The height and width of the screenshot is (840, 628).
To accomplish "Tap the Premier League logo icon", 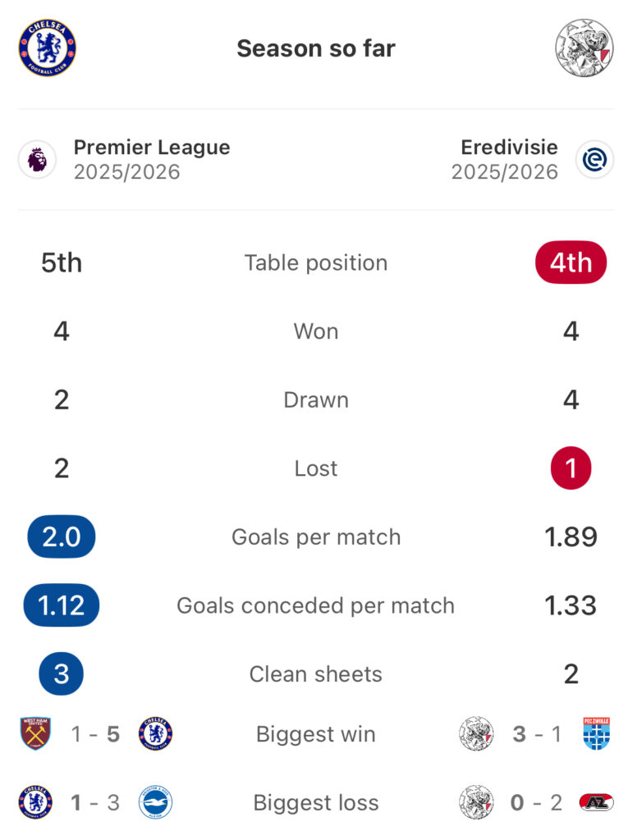I will click(x=38, y=160).
